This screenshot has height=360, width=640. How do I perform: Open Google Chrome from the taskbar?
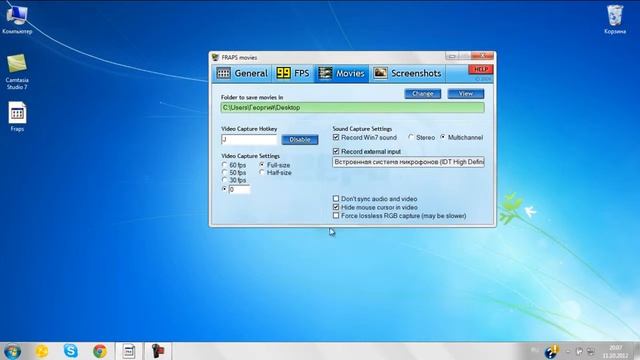click(x=100, y=351)
